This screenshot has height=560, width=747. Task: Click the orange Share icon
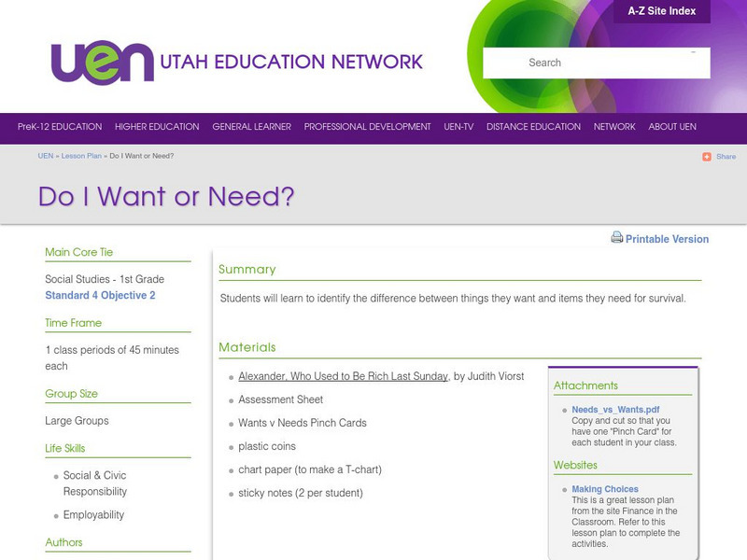708,157
